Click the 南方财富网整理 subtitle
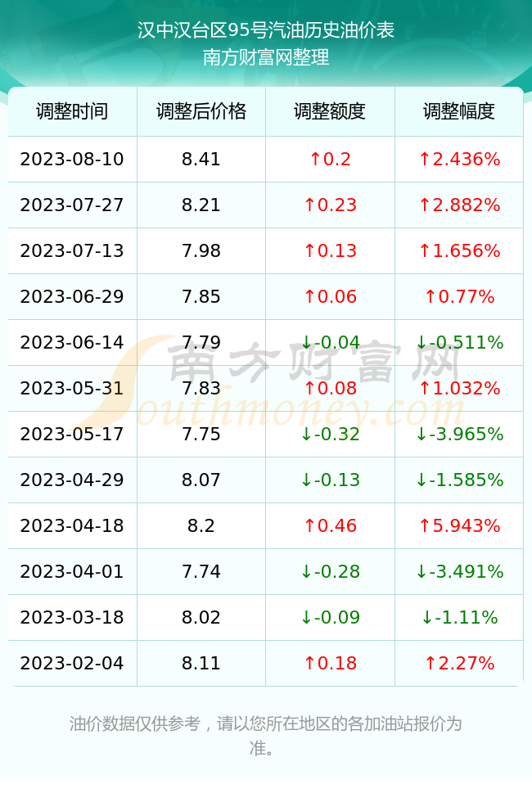Screen dimensions: 532x802 coord(266,56)
